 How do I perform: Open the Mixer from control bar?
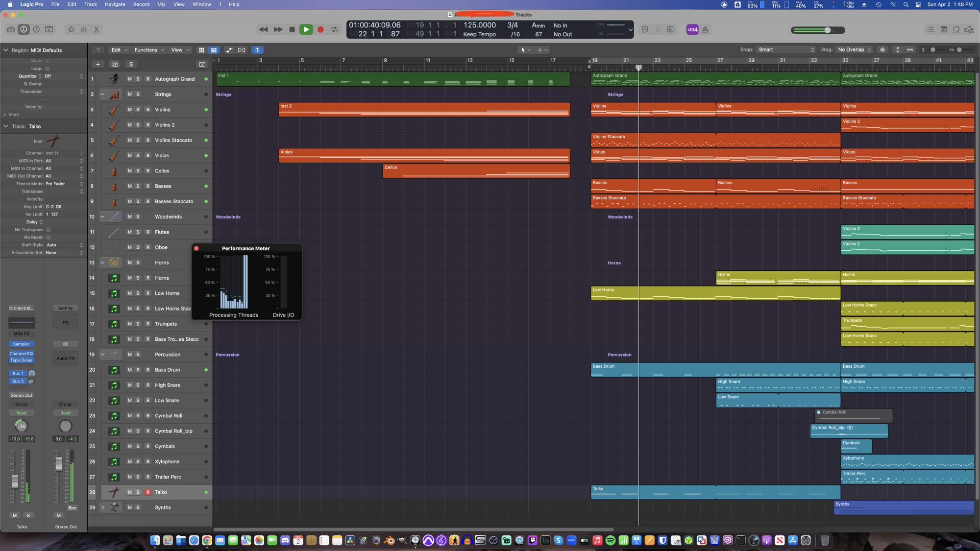(84, 30)
